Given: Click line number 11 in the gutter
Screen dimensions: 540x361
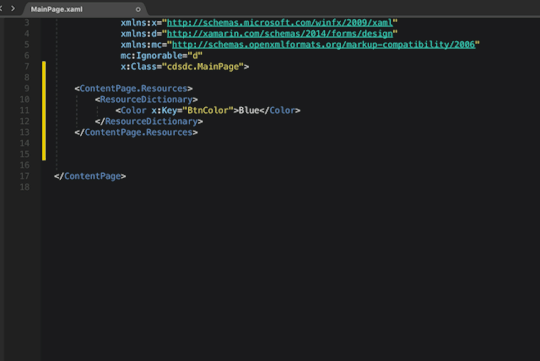Looking at the screenshot, I should click(24, 111).
